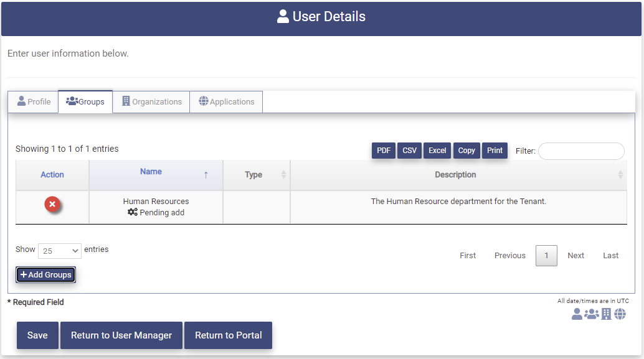The height and width of the screenshot is (359, 644).
Task: Print the groups table
Action: pos(495,151)
